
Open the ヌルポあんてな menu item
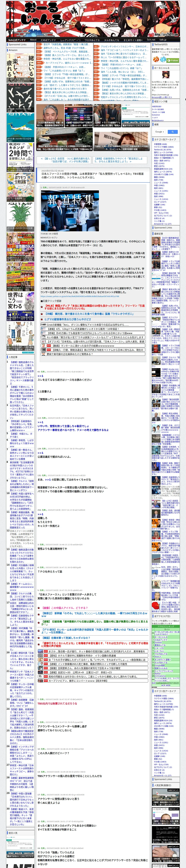[112, 40]
